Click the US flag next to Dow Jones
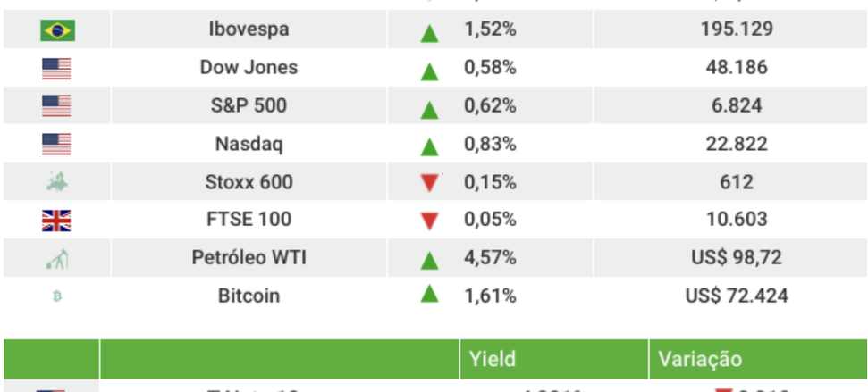This screenshot has width=868, height=392. point(56,69)
